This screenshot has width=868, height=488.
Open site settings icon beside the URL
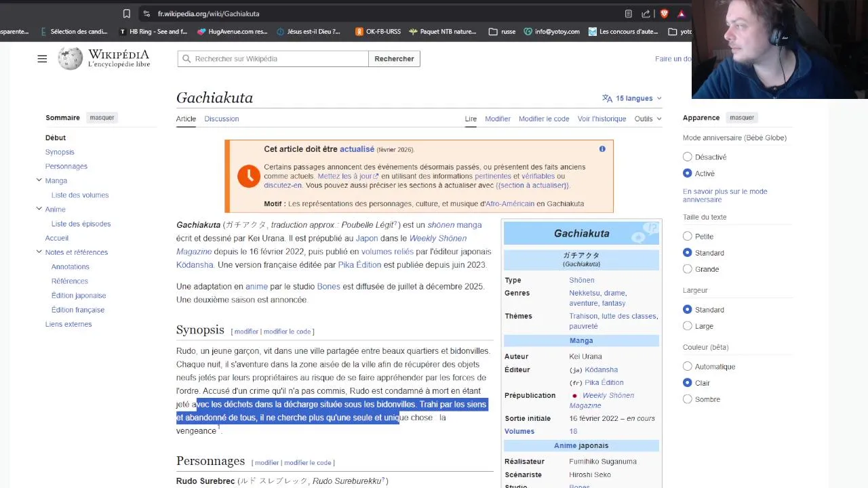coord(146,14)
